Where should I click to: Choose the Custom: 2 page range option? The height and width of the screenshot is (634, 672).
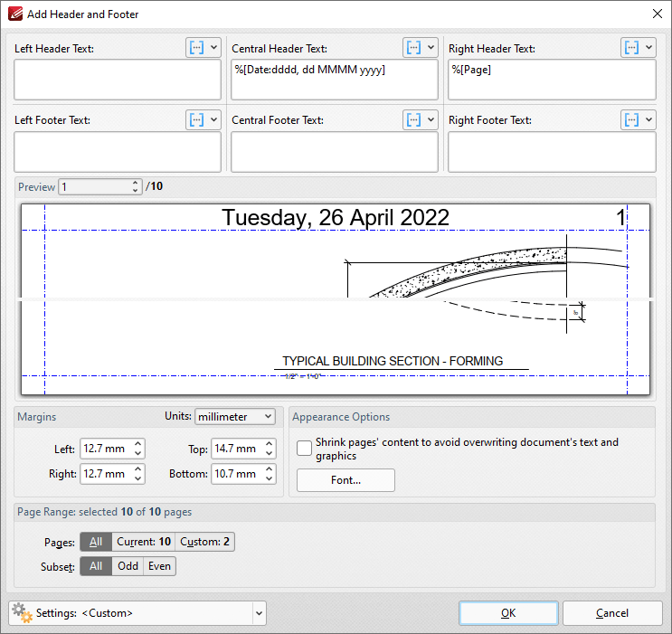204,542
